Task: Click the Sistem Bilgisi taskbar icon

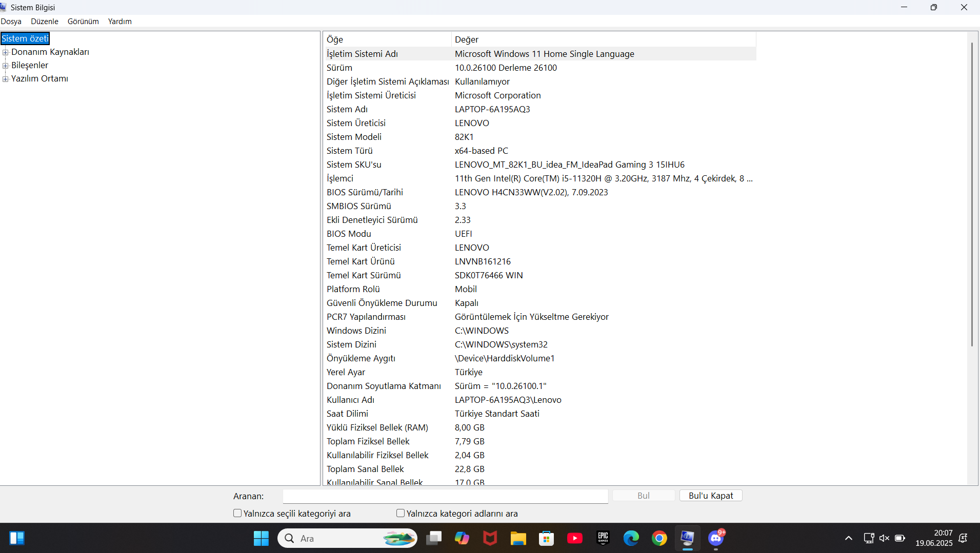Action: click(688, 538)
